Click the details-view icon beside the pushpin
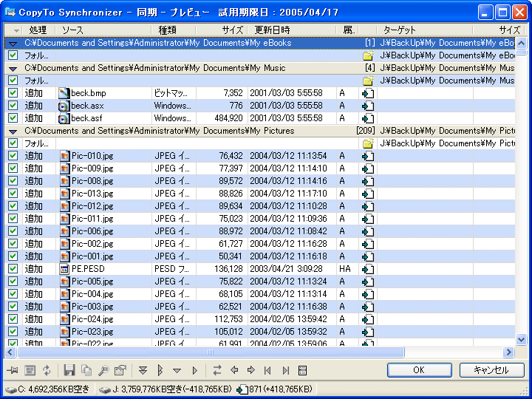Viewport: 532px width, 399px height. point(30,370)
